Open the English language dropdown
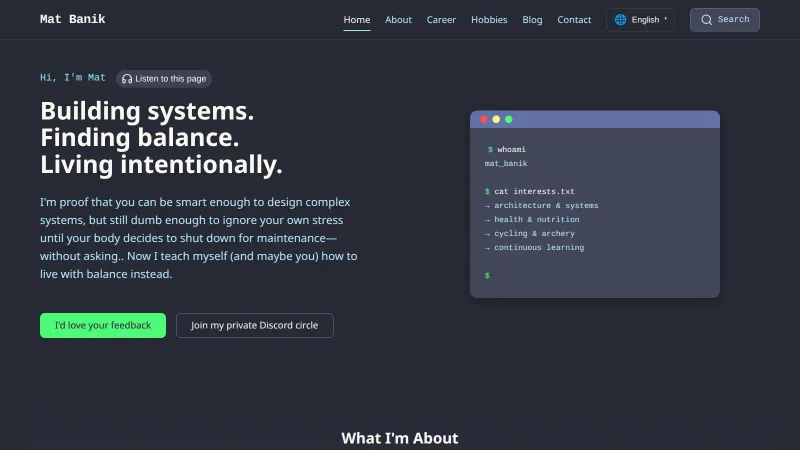 [x=645, y=19]
